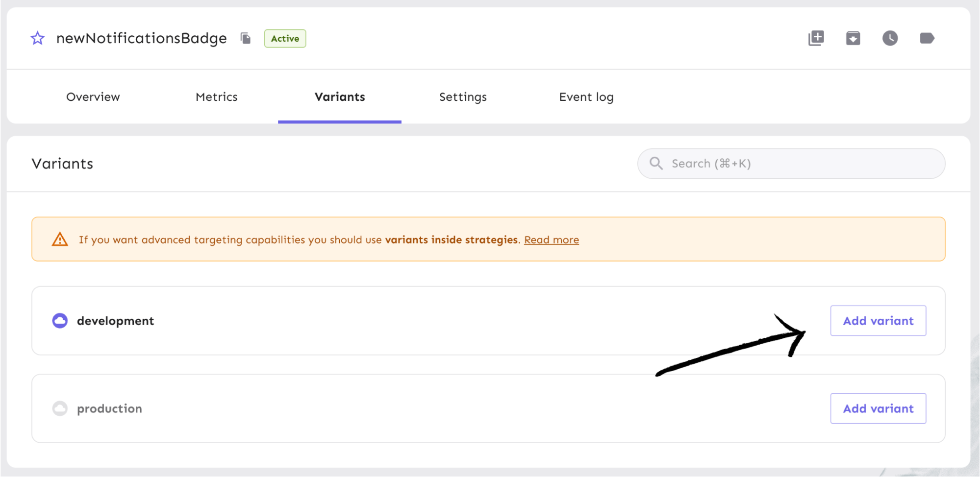Viewport: 980px width, 477px height.
Task: Click inside the variants search field
Action: (784, 163)
